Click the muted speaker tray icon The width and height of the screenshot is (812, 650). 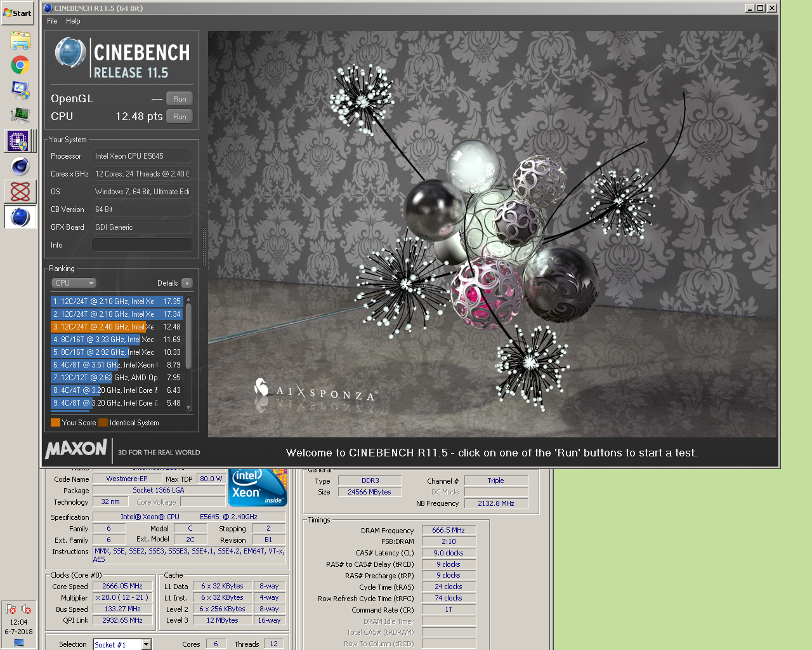click(x=26, y=609)
